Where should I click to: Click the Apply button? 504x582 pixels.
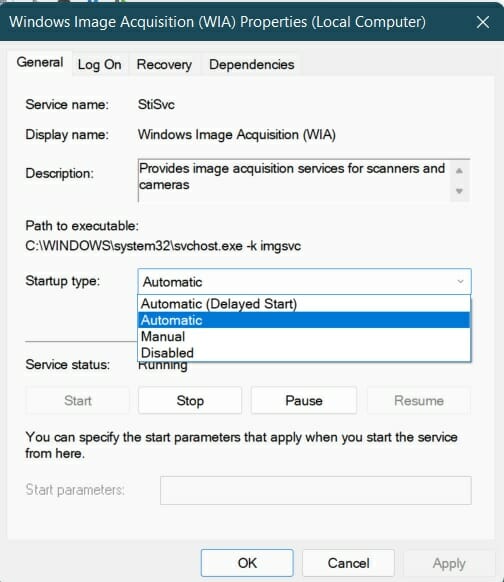(x=449, y=563)
